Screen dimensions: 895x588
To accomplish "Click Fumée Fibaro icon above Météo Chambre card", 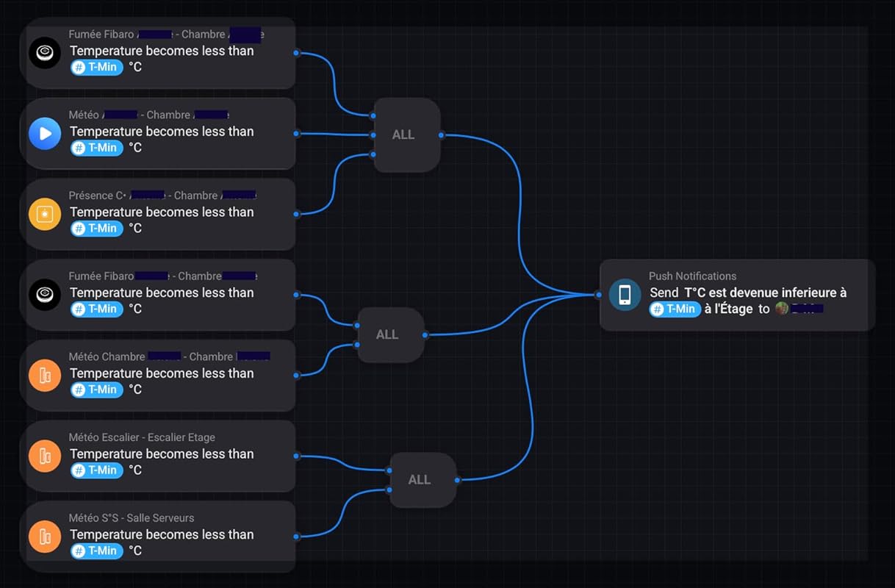I will (x=45, y=295).
